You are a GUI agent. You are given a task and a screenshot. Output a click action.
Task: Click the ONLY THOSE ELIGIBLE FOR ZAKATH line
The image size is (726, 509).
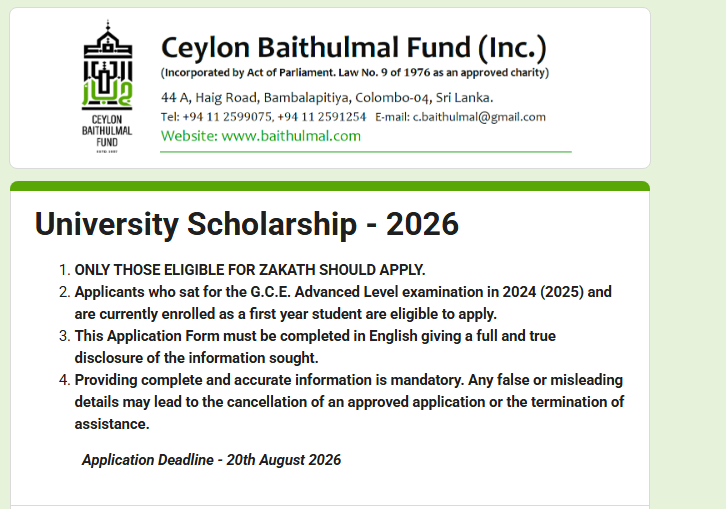point(250,270)
